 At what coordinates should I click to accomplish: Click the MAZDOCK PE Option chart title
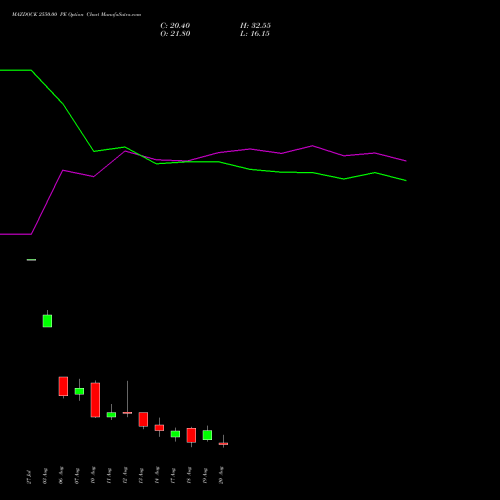coord(76,15)
